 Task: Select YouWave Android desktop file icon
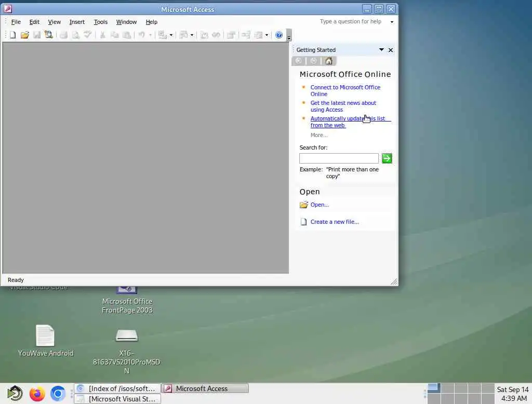point(46,341)
